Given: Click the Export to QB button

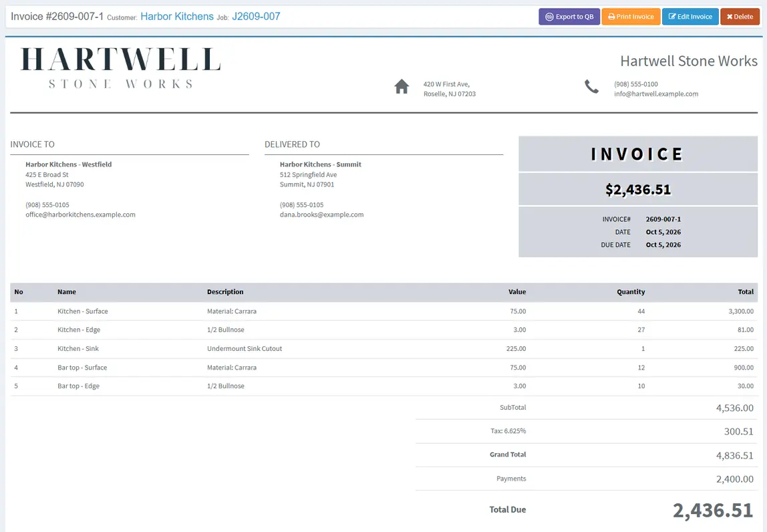Looking at the screenshot, I should click(x=569, y=17).
